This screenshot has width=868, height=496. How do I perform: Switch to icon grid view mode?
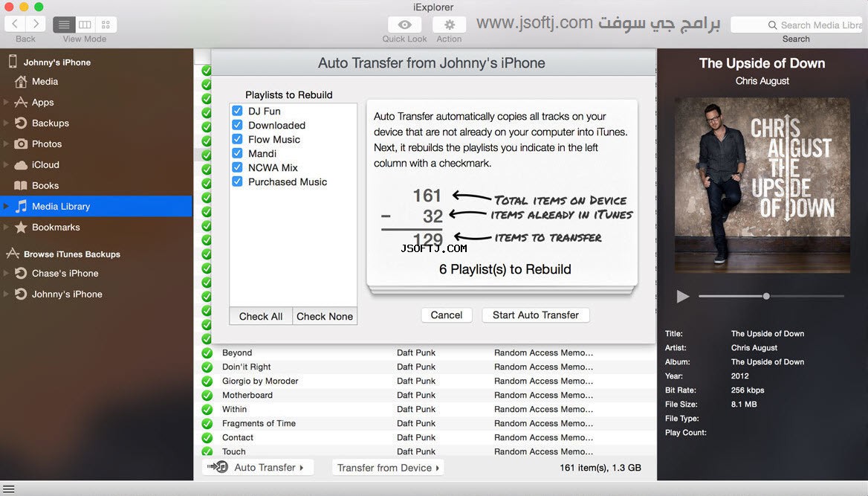pyautogui.click(x=106, y=25)
